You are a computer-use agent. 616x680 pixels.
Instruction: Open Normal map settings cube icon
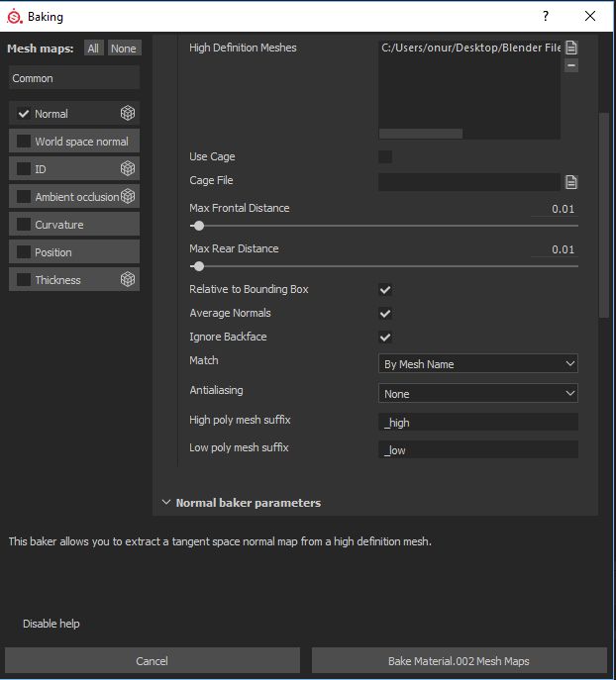coord(128,113)
